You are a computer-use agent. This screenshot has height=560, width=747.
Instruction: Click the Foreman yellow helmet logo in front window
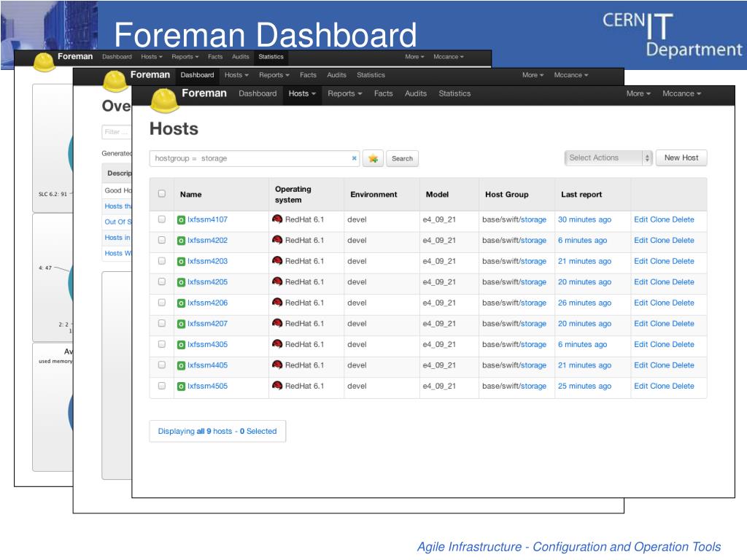pos(165,101)
